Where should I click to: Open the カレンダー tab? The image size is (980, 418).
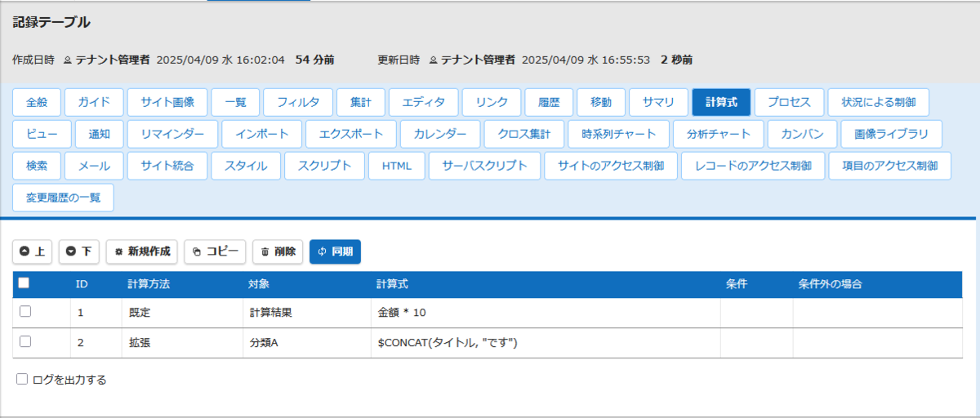tap(440, 133)
